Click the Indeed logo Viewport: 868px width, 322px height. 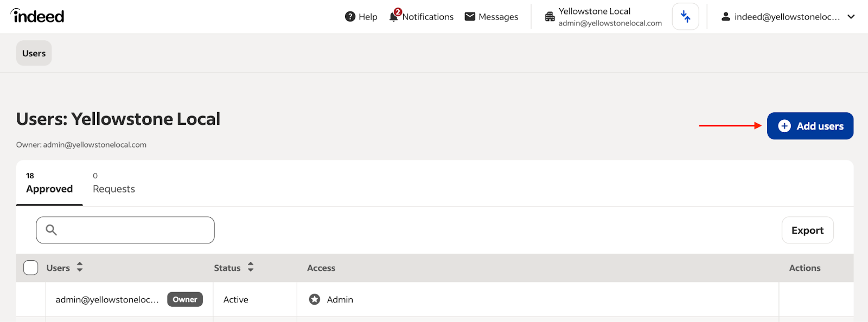point(37,16)
